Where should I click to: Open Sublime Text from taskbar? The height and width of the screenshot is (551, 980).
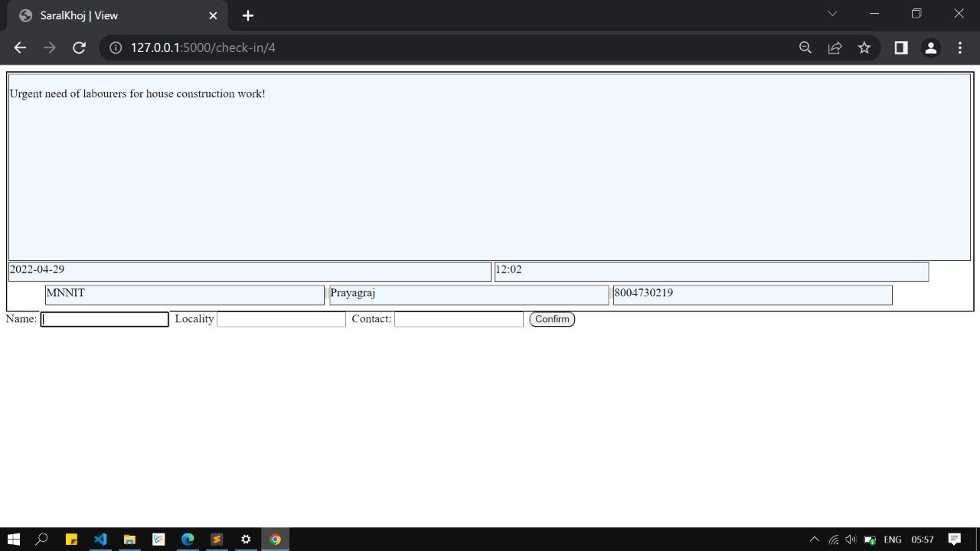pos(217,540)
